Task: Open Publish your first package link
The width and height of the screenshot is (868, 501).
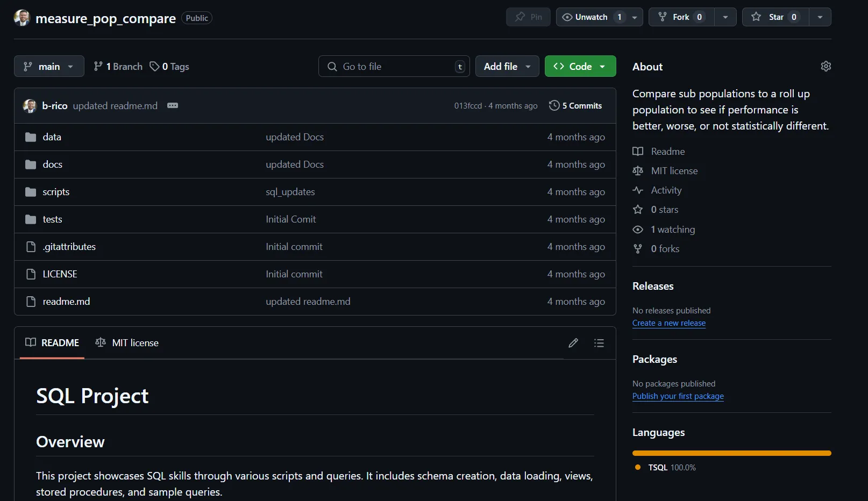Action: 678,396
